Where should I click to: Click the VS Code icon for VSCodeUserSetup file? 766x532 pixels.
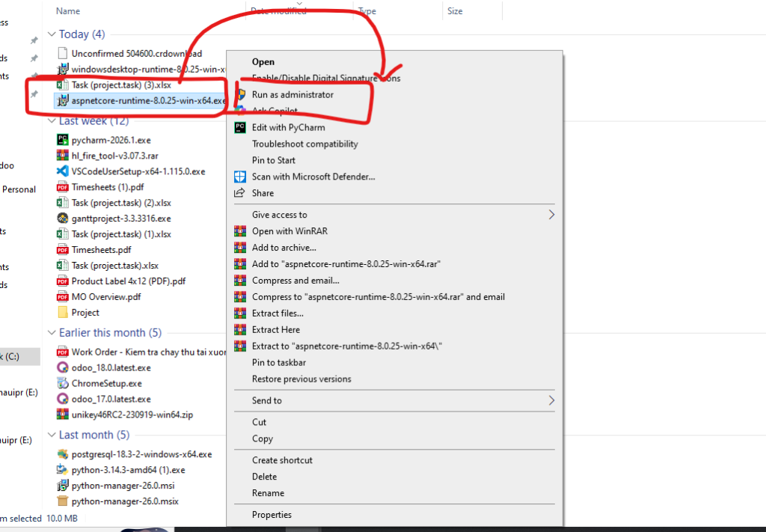click(63, 171)
